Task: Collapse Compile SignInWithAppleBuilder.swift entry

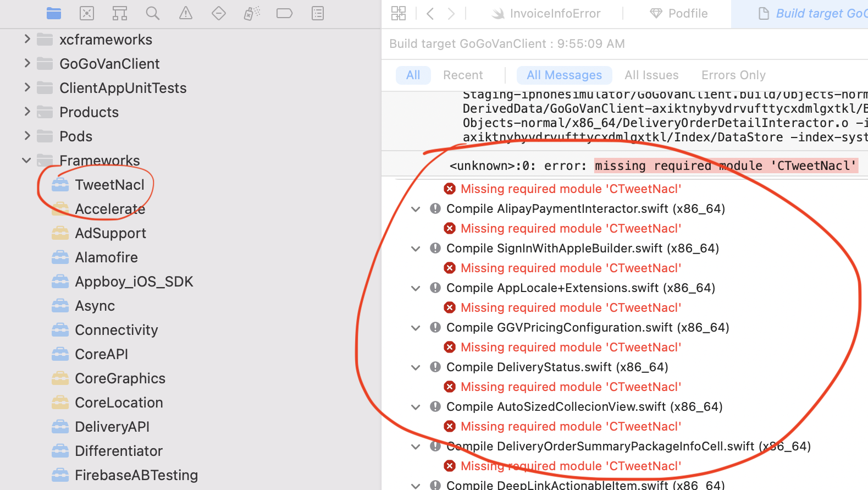Action: pyautogui.click(x=416, y=249)
